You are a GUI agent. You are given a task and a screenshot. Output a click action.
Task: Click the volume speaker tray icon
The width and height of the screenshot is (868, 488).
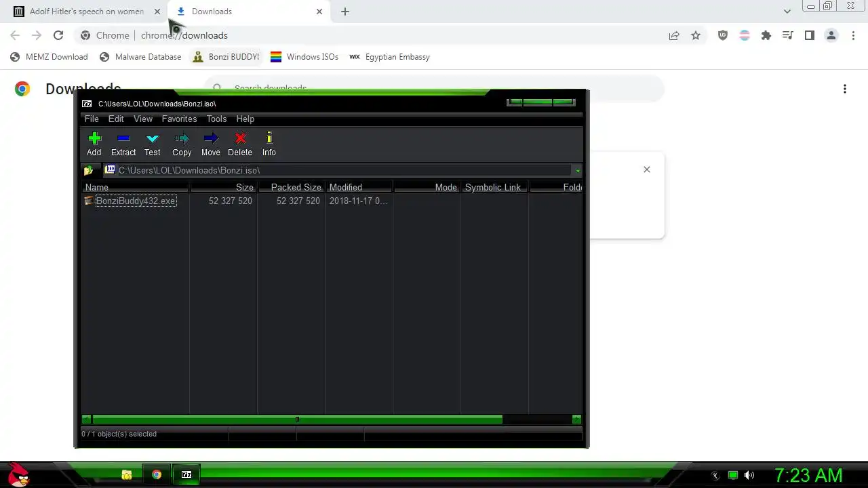[x=749, y=476]
